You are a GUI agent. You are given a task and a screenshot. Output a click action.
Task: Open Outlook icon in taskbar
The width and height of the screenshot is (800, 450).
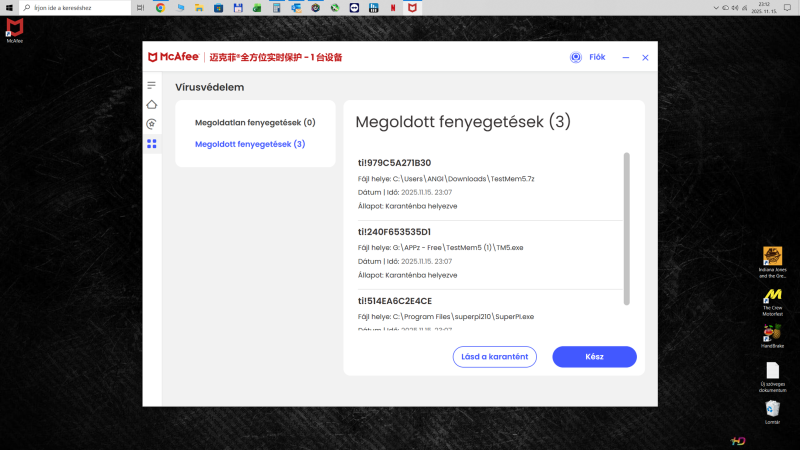click(x=296, y=8)
